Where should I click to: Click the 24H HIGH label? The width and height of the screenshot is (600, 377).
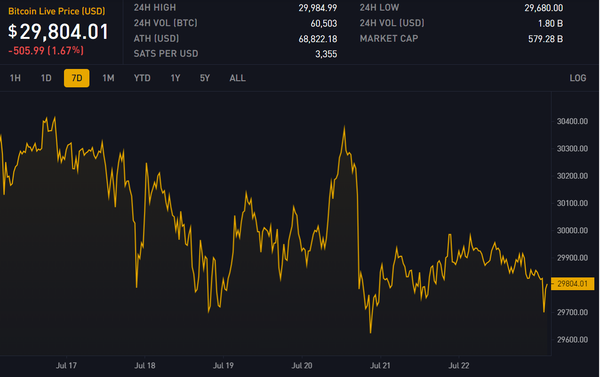point(155,8)
